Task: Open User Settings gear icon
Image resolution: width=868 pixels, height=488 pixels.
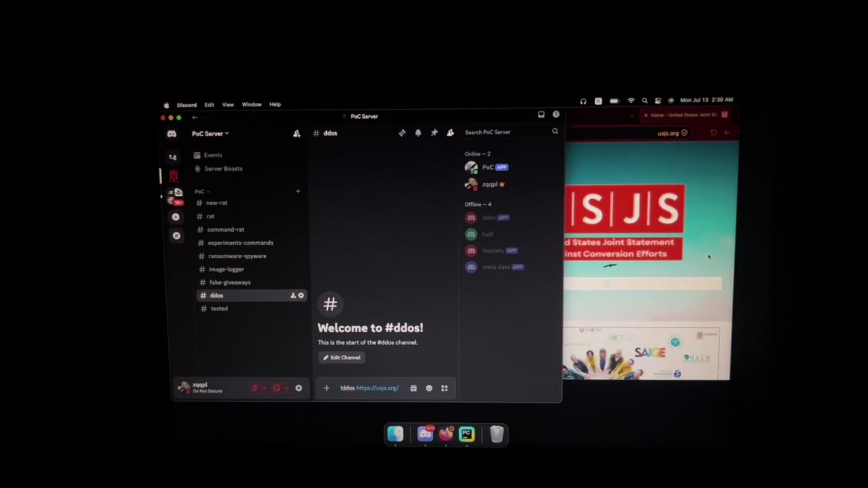Action: [298, 388]
